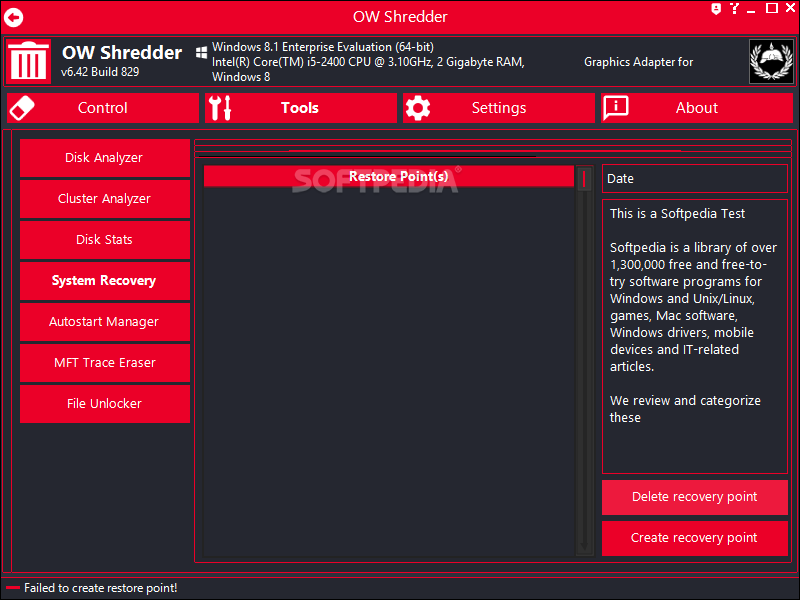800x600 pixels.
Task: Click the 'v6.42 Build 829' version text
Action: [100, 72]
